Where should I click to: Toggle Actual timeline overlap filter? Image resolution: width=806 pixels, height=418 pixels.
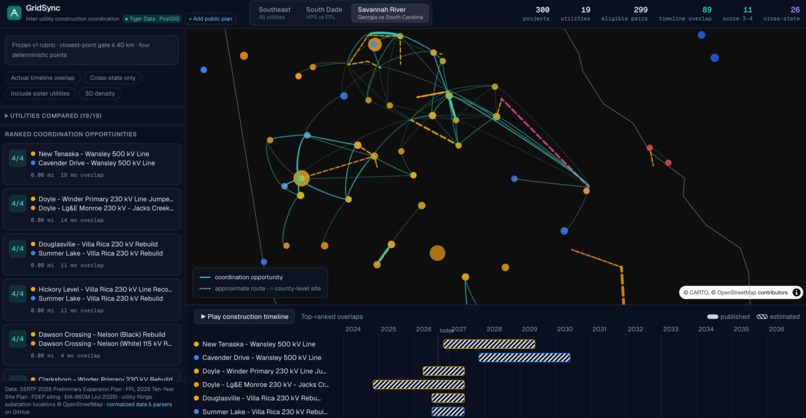(x=43, y=78)
